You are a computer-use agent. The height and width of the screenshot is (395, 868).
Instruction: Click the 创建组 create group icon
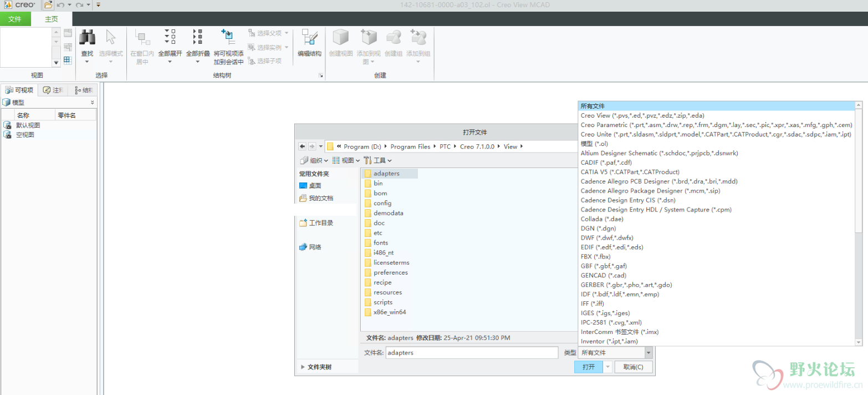coord(394,38)
